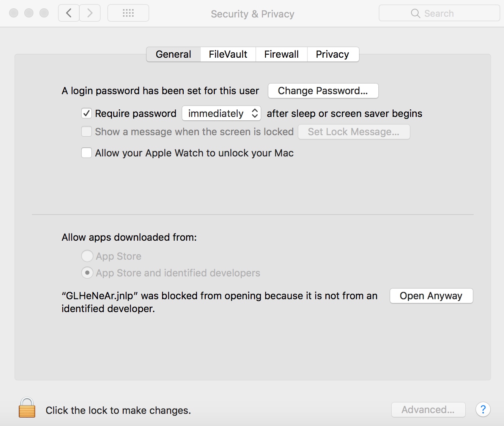
Task: Click Open Anyway for GLHeNeAr.jnlp
Action: (x=431, y=296)
